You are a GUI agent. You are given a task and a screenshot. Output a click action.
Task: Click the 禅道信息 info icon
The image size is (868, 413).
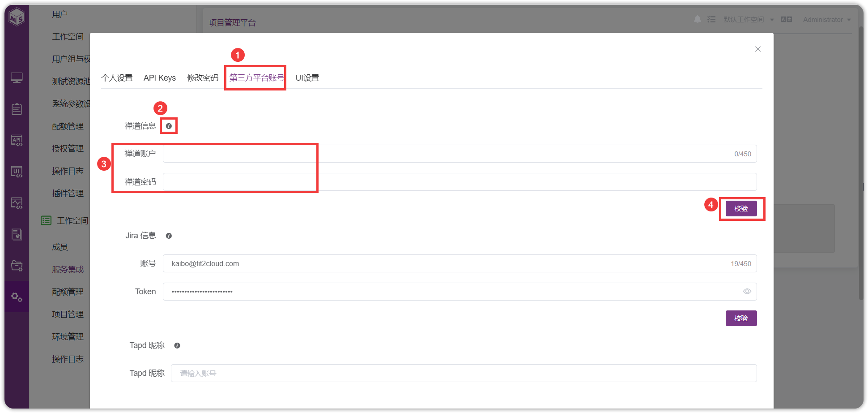click(x=169, y=126)
